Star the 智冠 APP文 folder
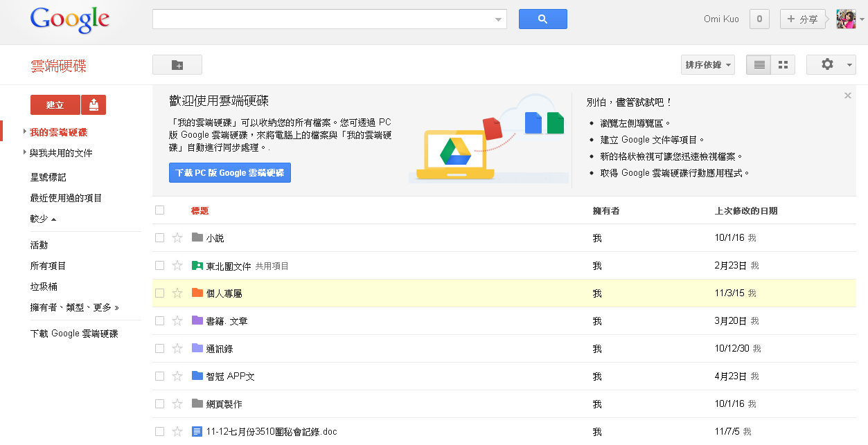 point(177,376)
